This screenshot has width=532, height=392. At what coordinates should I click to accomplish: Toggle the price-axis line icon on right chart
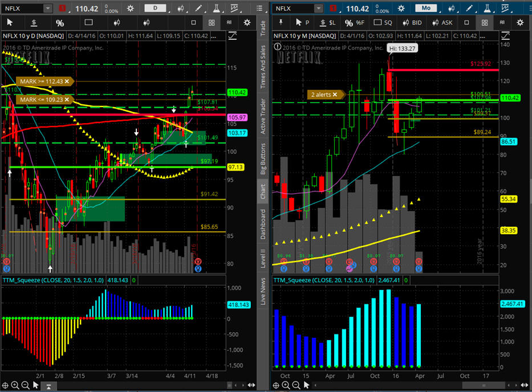pos(505,35)
